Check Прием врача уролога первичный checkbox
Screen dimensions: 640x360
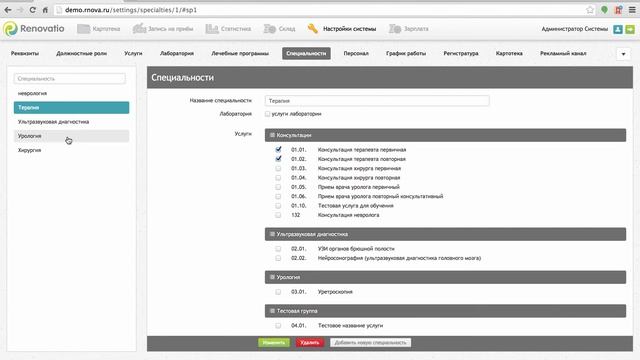[278, 187]
